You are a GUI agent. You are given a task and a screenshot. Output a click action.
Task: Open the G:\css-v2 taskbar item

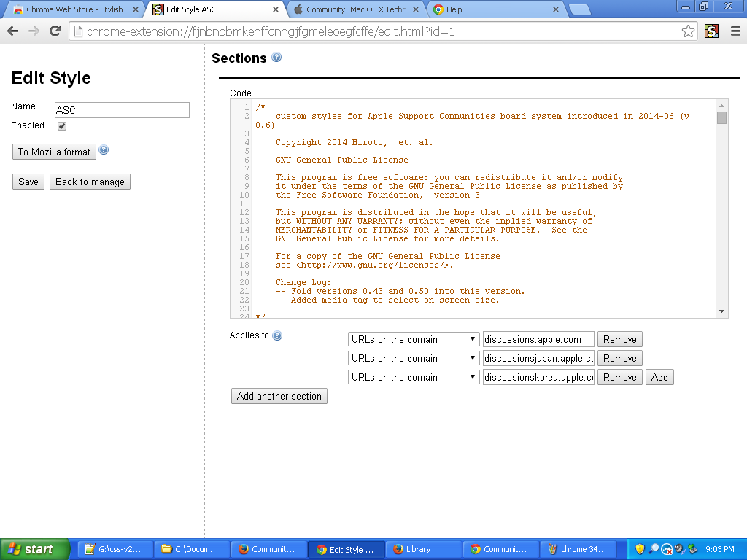tap(115, 549)
